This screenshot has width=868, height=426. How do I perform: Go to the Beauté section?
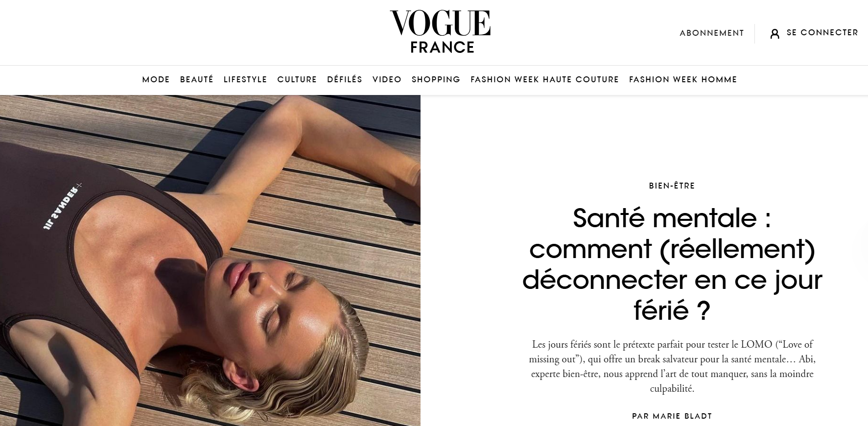[x=197, y=79]
